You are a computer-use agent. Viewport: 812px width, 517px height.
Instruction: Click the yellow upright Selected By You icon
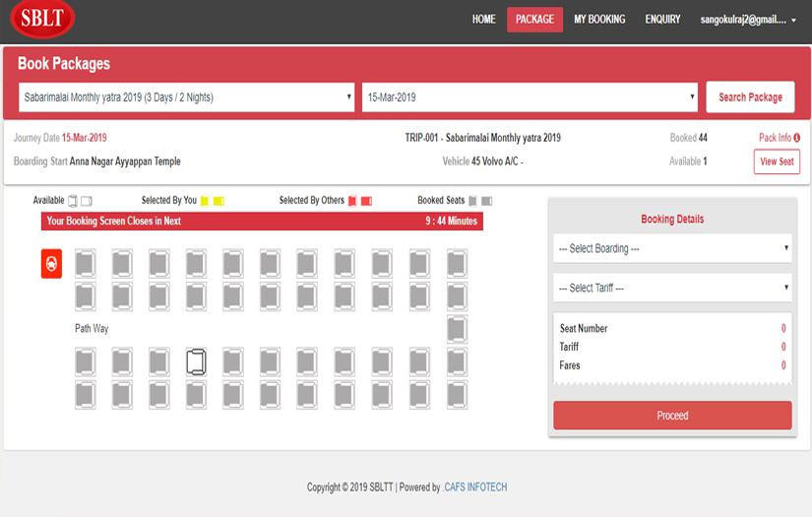205,201
